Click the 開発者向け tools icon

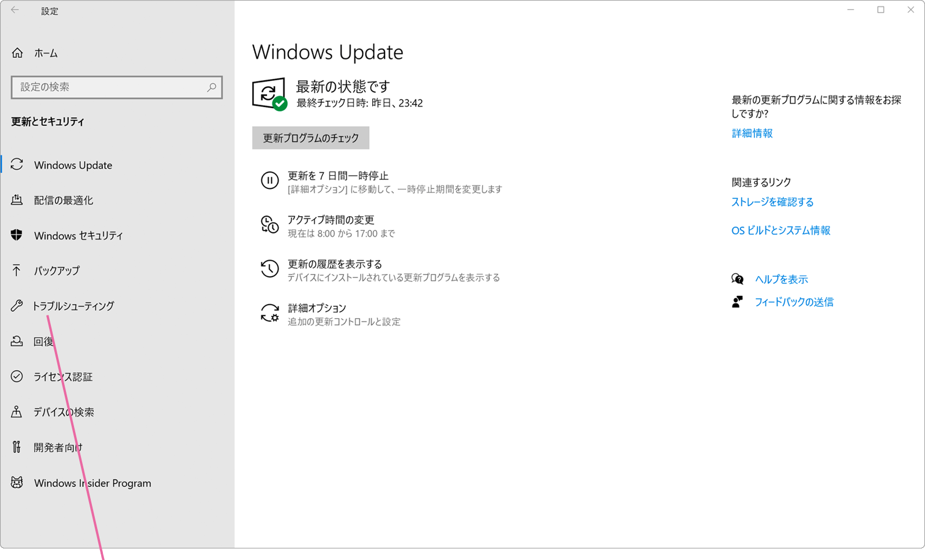(x=17, y=447)
